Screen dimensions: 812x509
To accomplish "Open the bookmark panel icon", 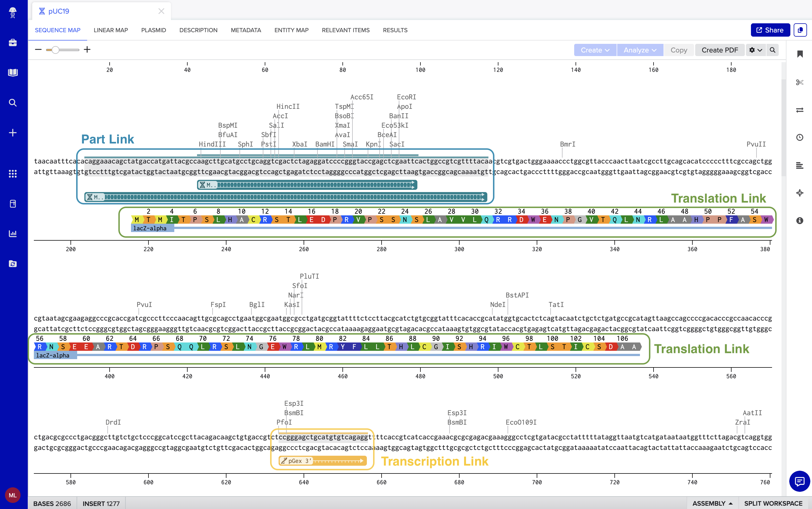I will [x=800, y=54].
